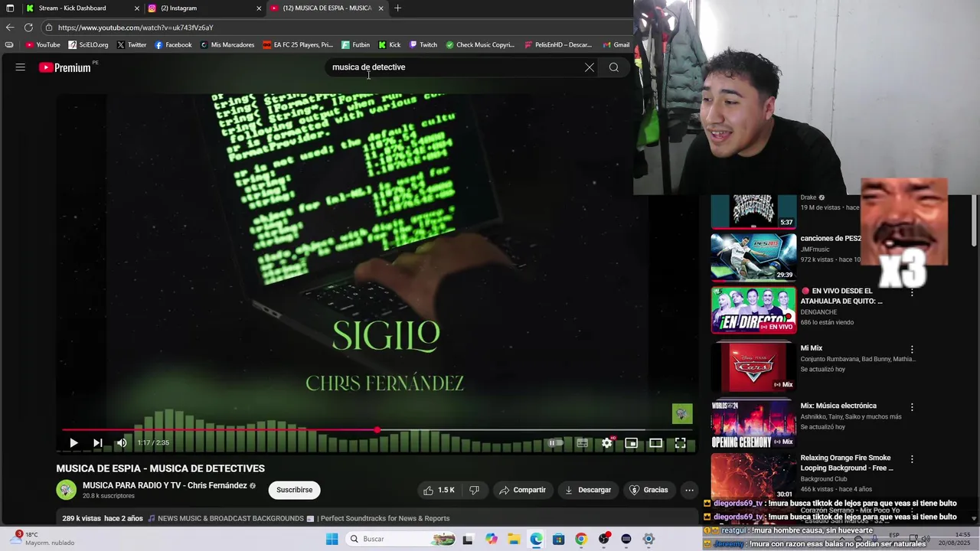This screenshot has height=551, width=980.
Task: Click the channel watermark on video corner
Action: (x=682, y=414)
